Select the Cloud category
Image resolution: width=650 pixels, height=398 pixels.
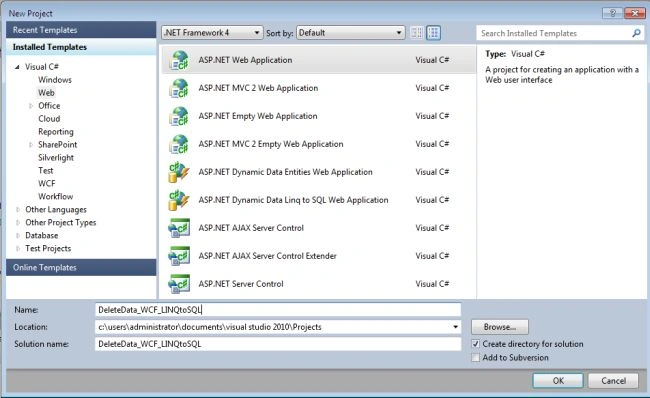point(49,119)
